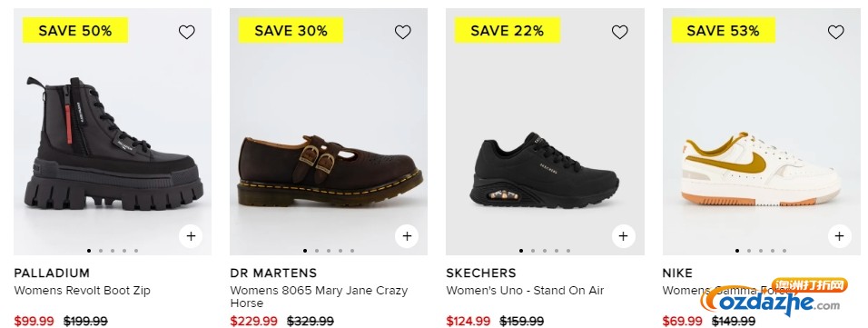This screenshot has width=868, height=328.
Task: Click the PALLADIUM brand name
Action: 52,273
